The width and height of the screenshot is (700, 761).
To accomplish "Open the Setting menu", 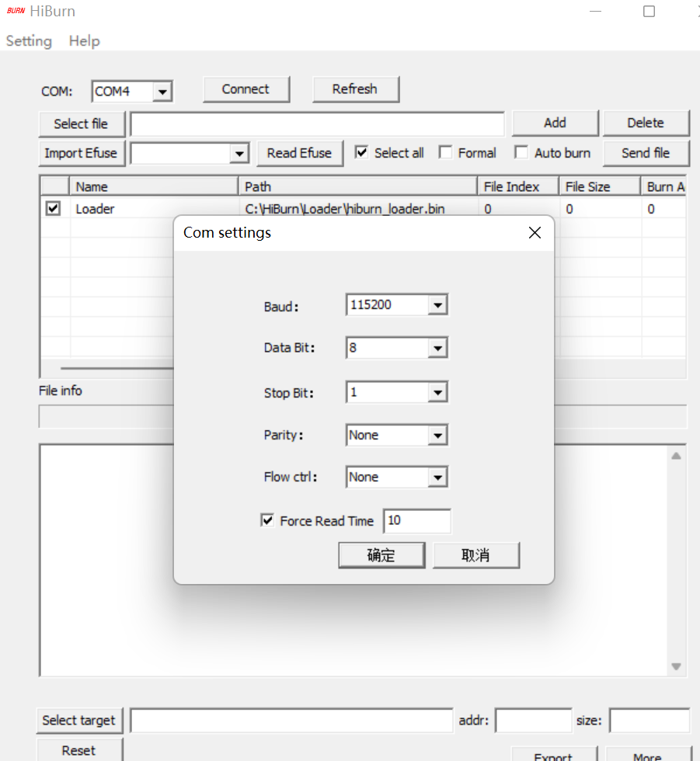I will click(x=29, y=41).
